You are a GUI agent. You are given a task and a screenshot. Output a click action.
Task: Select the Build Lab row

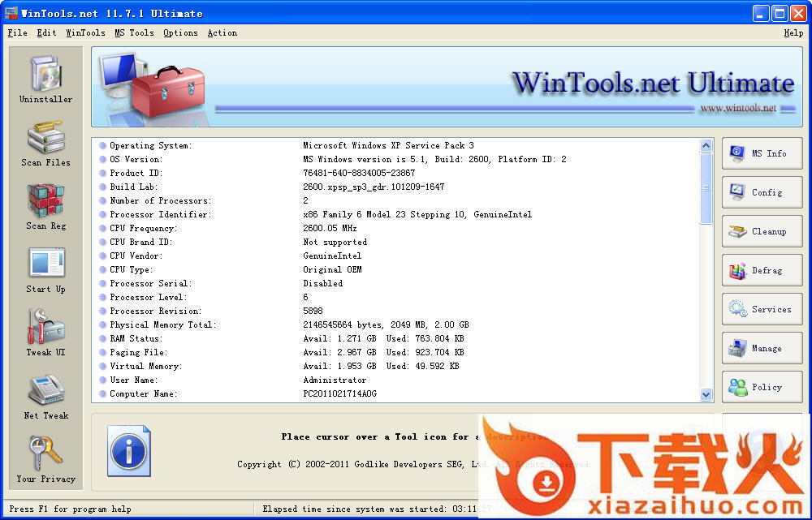click(395, 187)
